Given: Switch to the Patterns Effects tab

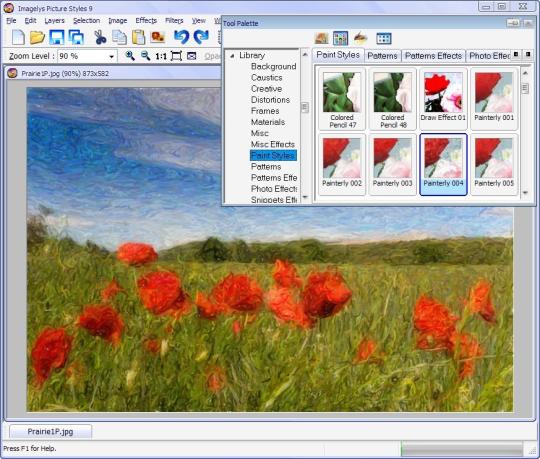Looking at the screenshot, I should [x=433, y=56].
